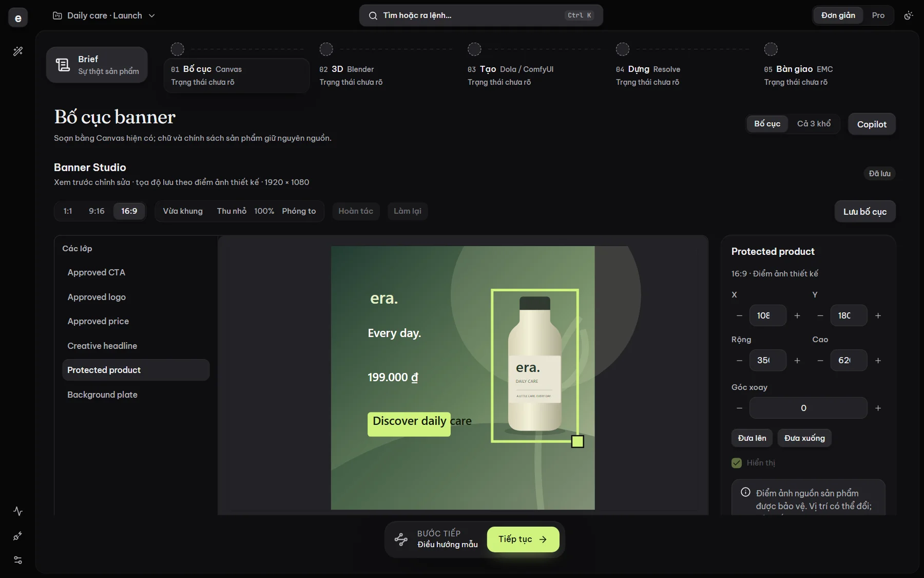
Task: Increase the X value with plus
Action: pos(797,315)
